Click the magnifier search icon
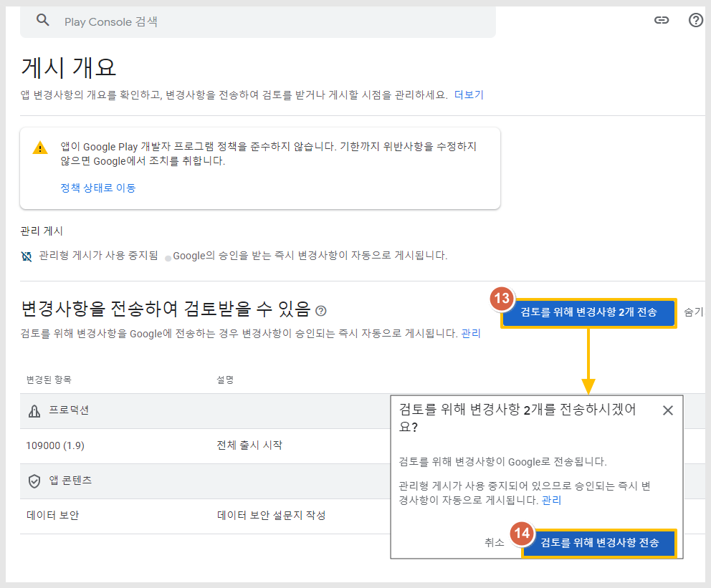 click(43, 21)
